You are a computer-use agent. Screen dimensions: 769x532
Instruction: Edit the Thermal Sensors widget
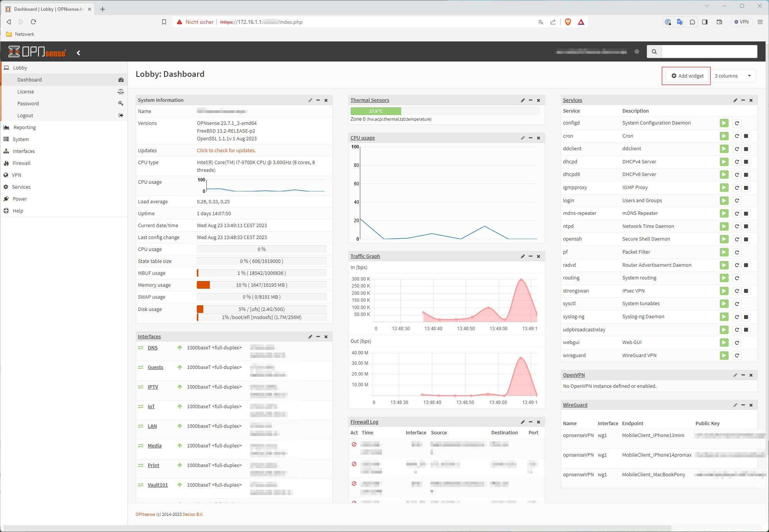523,100
